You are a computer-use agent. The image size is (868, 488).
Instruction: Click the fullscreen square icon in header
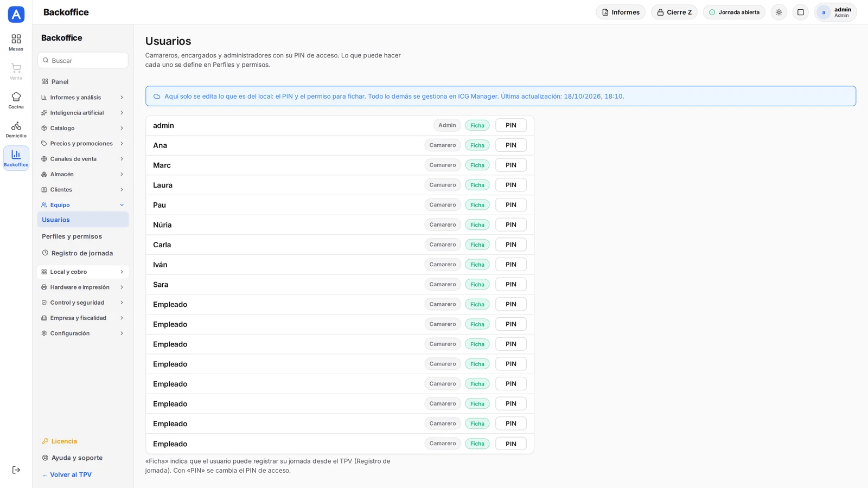801,12
